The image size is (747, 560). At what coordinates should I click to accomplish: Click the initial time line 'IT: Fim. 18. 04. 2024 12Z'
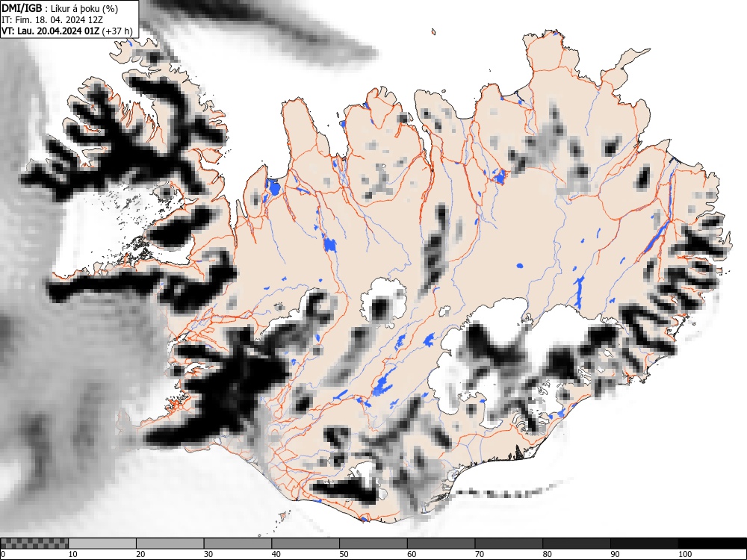52,20
